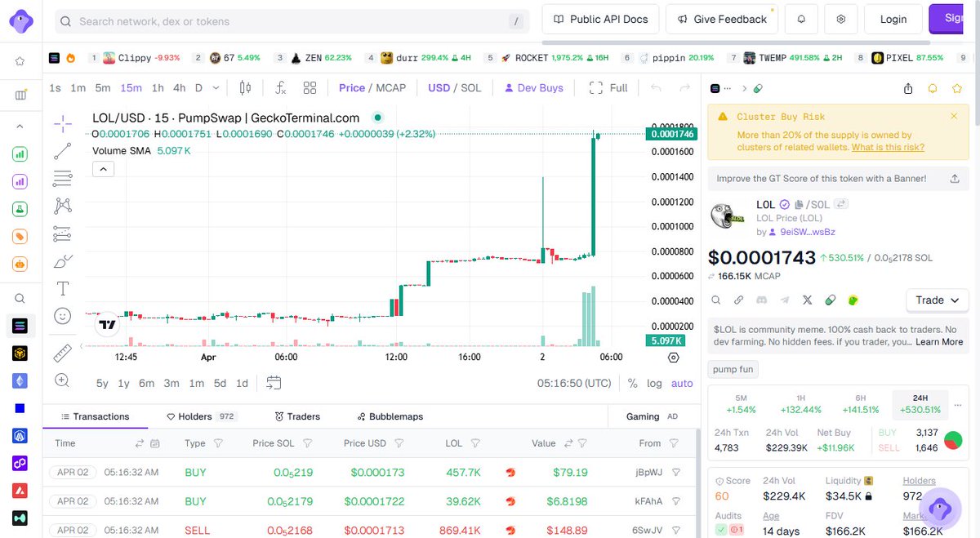Open the emoji and icons tool
Viewport: 980px width, 538px height.
[x=63, y=316]
